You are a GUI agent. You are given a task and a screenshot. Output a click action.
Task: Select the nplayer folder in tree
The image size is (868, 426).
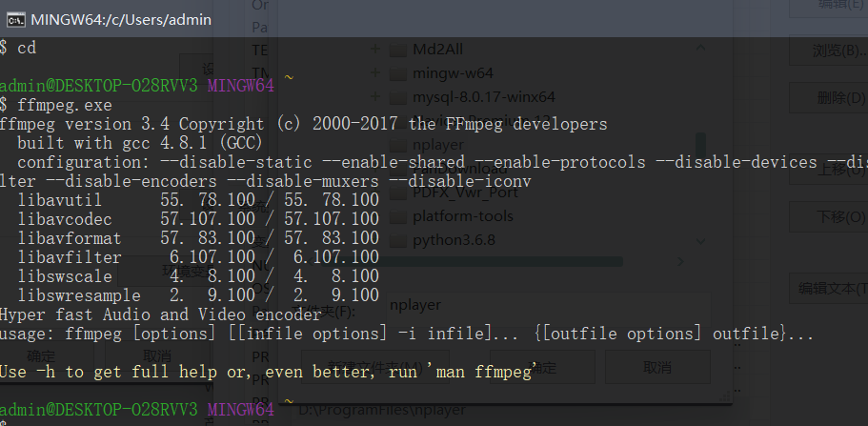pos(438,145)
